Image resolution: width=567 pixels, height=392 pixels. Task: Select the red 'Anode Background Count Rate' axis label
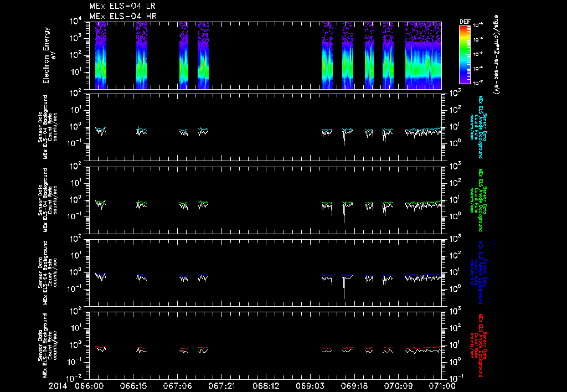coord(478,345)
